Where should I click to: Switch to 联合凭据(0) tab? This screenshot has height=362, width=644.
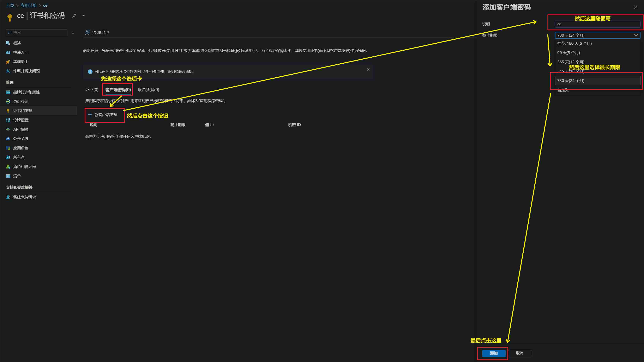click(148, 90)
